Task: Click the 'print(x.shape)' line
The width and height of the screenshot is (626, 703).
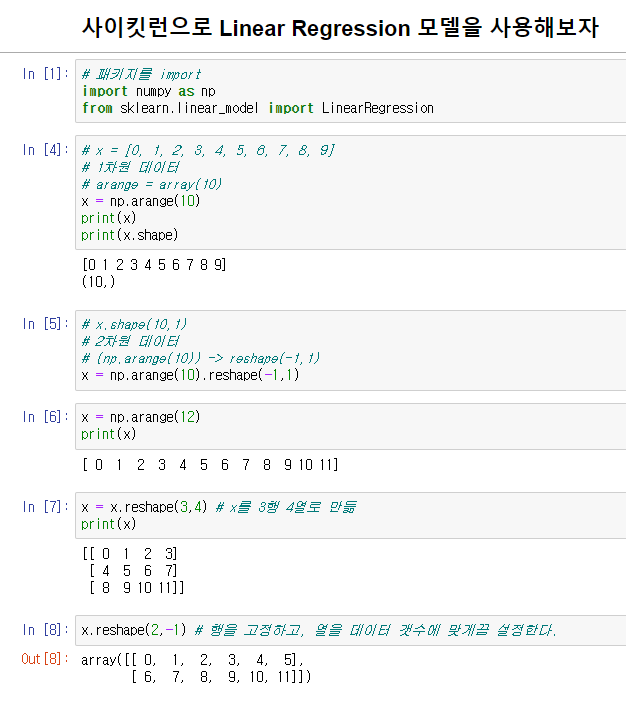Action: coord(130,235)
